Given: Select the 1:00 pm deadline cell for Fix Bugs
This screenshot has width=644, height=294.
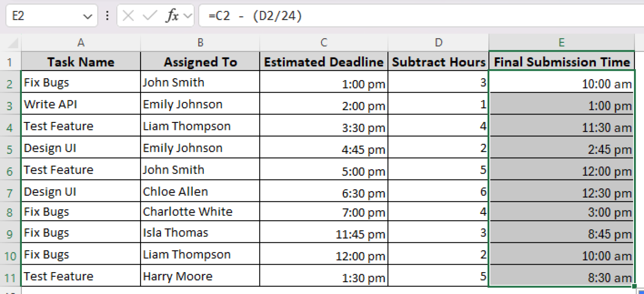Looking at the screenshot, I should (324, 83).
